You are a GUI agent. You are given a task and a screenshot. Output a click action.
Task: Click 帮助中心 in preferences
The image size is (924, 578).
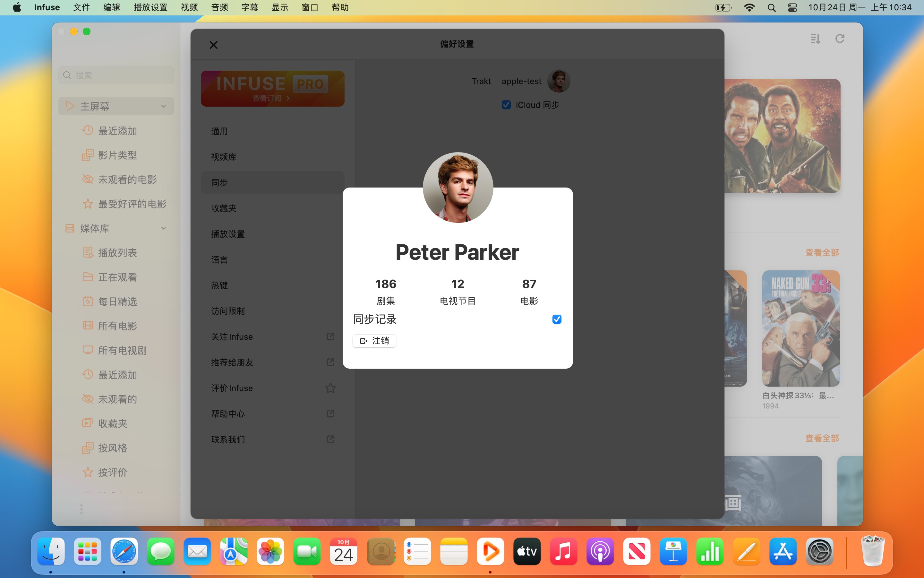pyautogui.click(x=273, y=414)
